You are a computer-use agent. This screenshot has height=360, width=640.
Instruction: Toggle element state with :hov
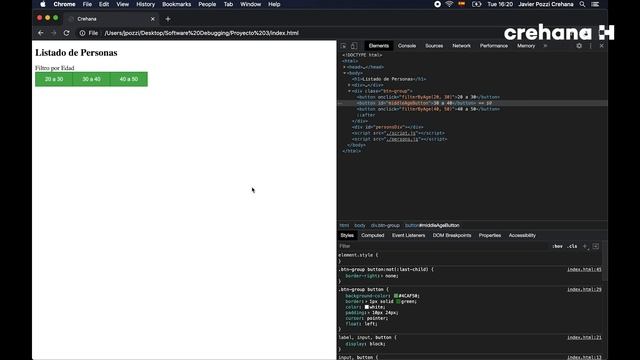point(557,246)
